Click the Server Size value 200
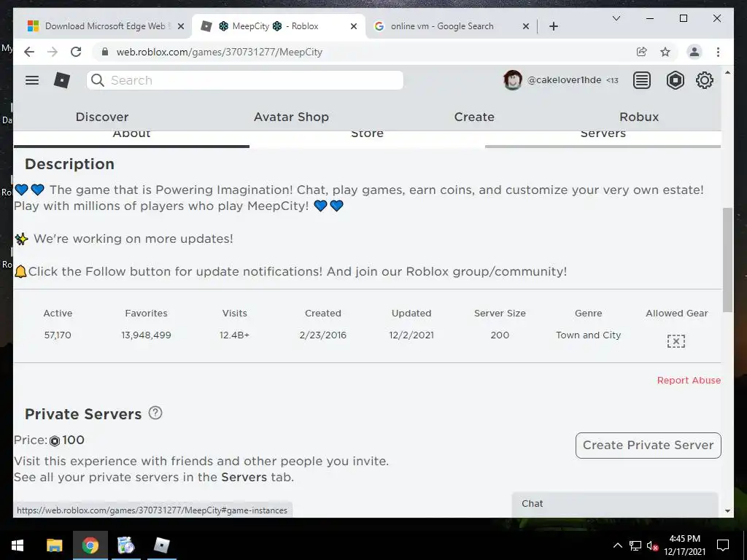The width and height of the screenshot is (747, 560). 500,335
